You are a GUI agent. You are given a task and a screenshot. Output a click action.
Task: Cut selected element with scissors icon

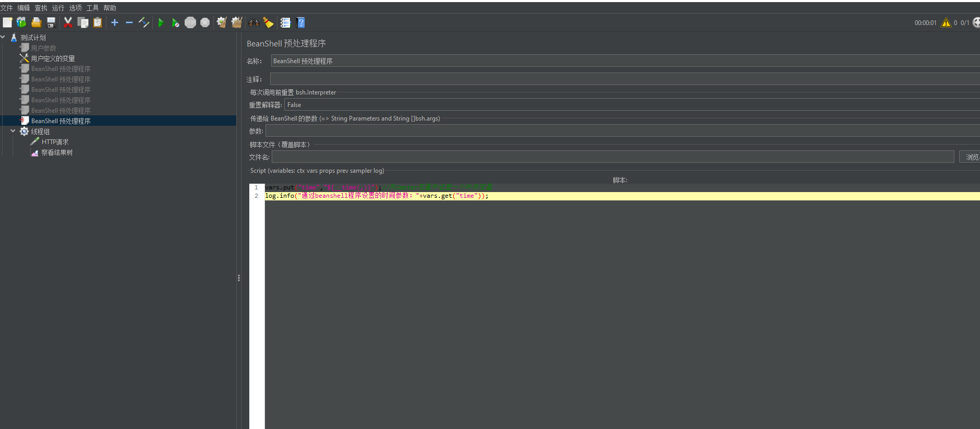click(x=68, y=22)
